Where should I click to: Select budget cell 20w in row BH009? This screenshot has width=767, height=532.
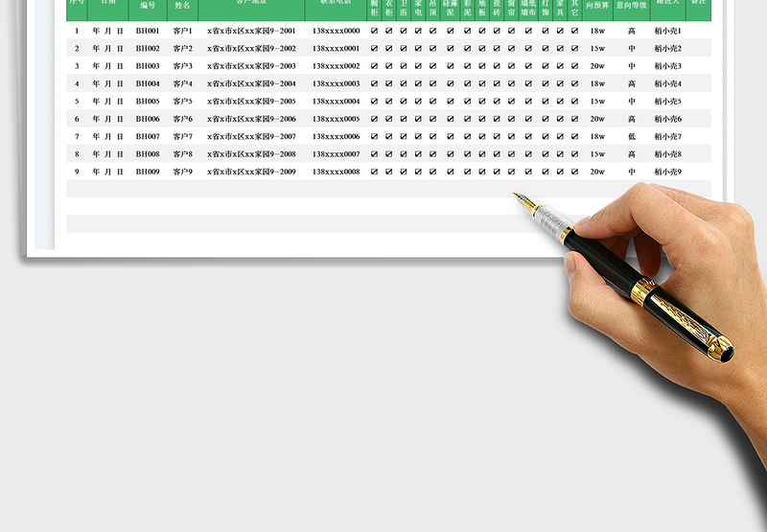pyautogui.click(x=597, y=172)
